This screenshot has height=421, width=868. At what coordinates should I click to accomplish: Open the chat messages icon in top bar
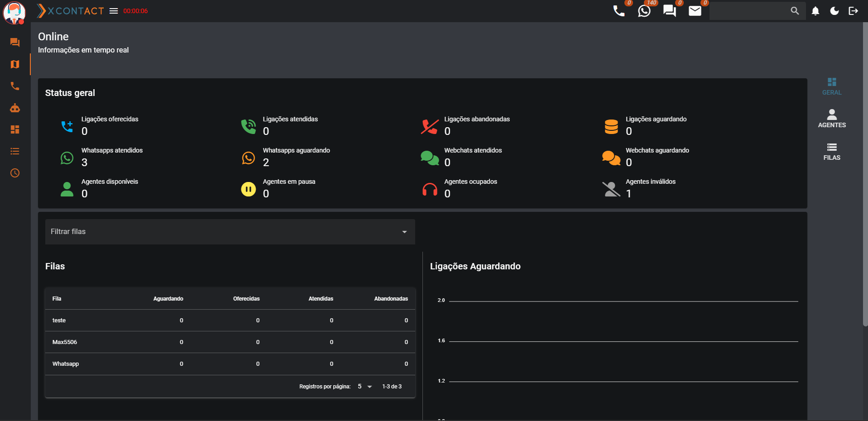coord(669,11)
